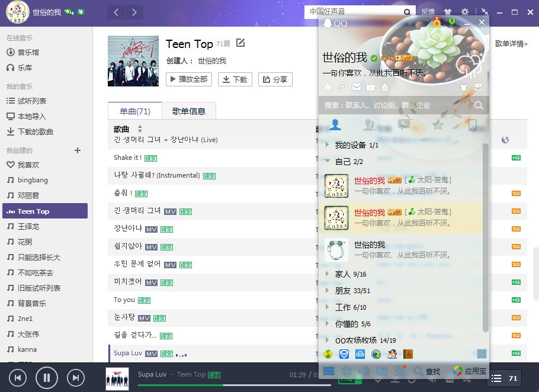The height and width of the screenshot is (392, 539).
Task: Open QQ Music skin shirt icon in title bar
Action: 448,12
